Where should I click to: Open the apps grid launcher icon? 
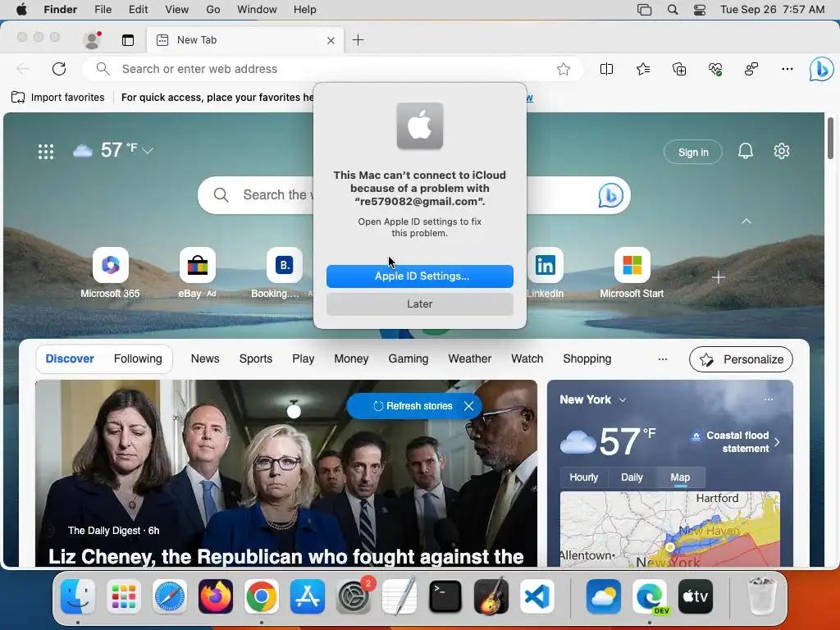[x=46, y=152]
